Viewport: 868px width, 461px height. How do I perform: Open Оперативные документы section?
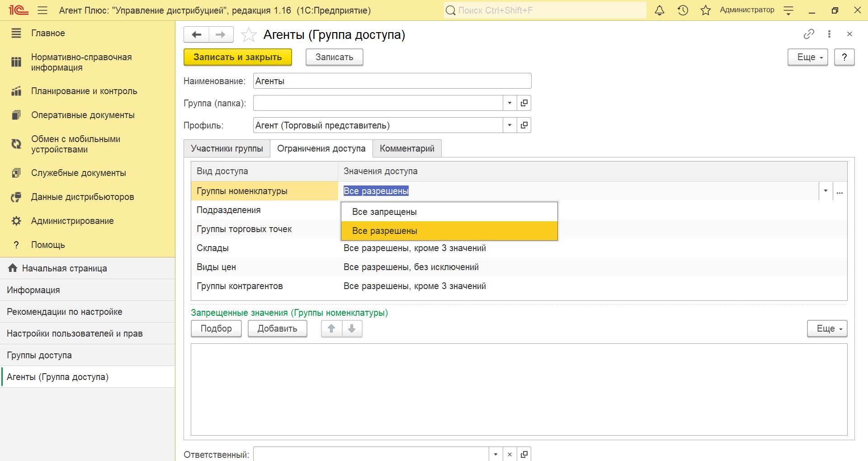(87, 115)
